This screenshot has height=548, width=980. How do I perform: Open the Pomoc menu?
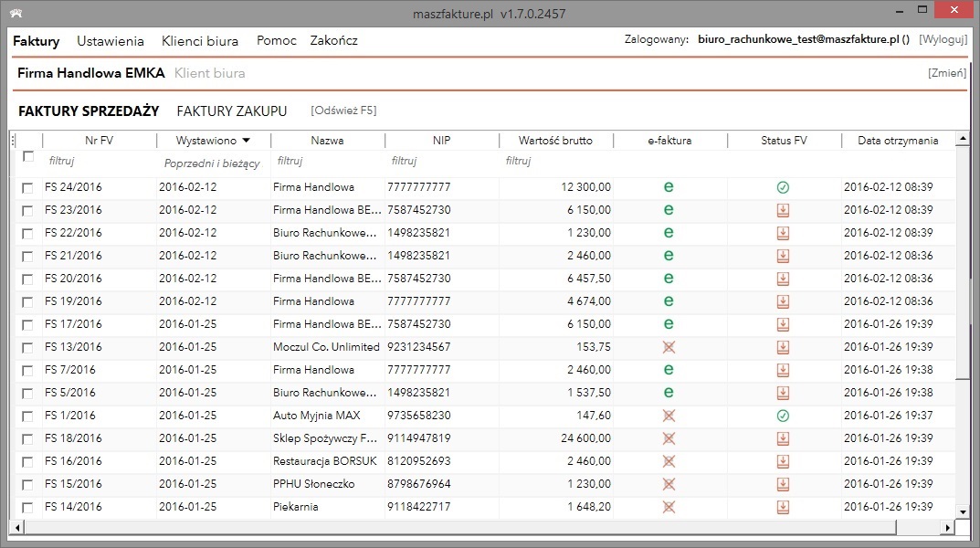276,40
